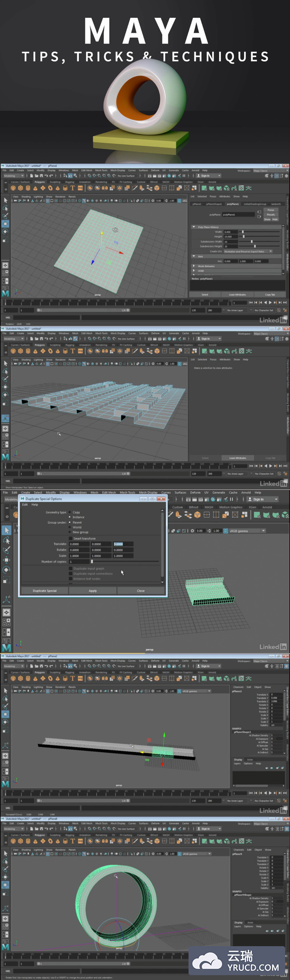290x980 pixels.
Task: Click the highlighted Translate Z field
Action: 123,544
